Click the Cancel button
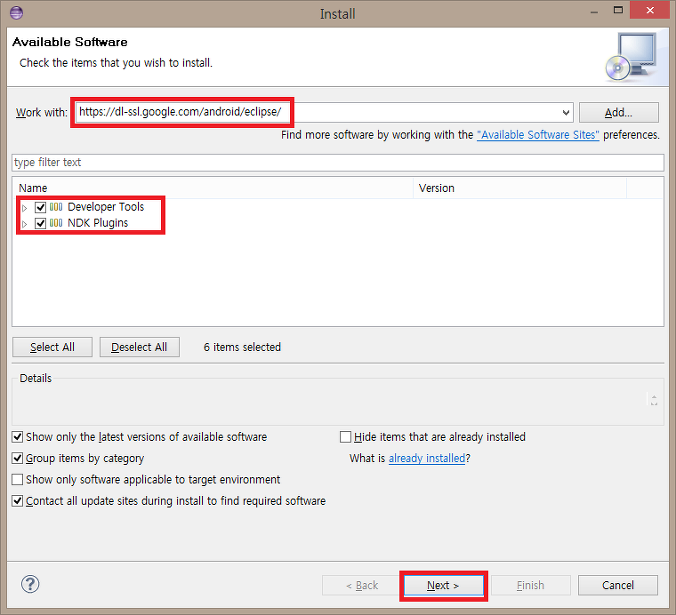This screenshot has height=615, width=676. pos(618,585)
